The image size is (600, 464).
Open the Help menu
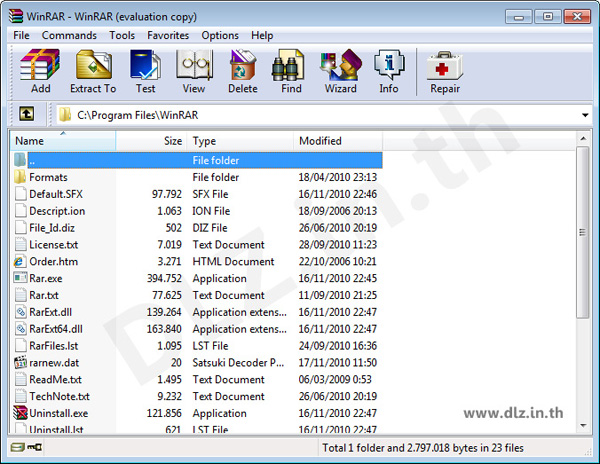pyautogui.click(x=262, y=35)
